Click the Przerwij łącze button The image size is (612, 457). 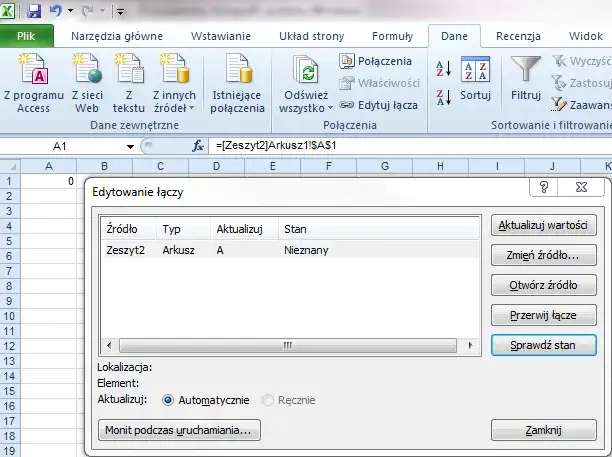544,314
